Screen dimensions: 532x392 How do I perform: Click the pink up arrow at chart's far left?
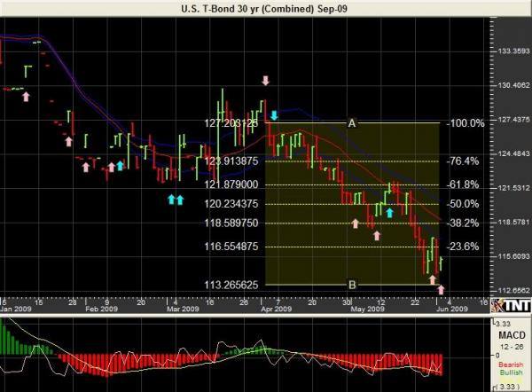[26, 94]
